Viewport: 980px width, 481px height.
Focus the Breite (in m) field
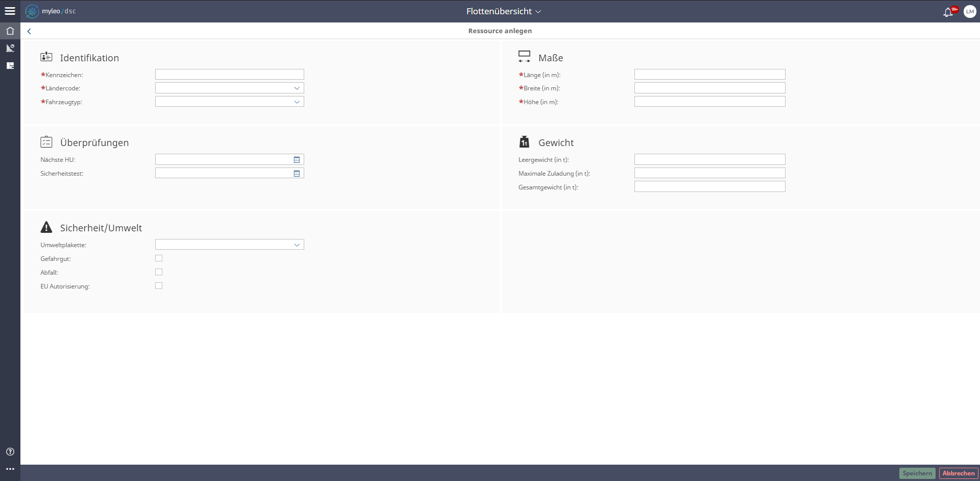click(709, 88)
